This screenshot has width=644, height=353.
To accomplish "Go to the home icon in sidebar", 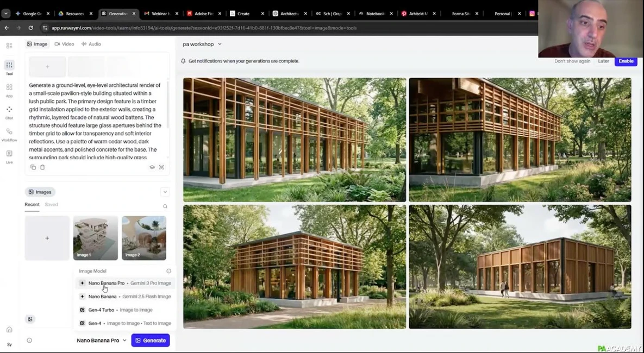I will tap(9, 330).
